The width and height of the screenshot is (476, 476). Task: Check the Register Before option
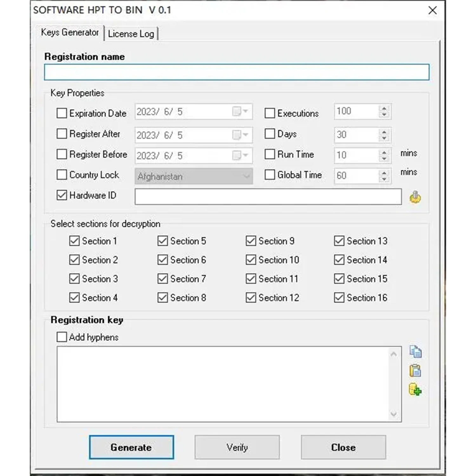62,154
